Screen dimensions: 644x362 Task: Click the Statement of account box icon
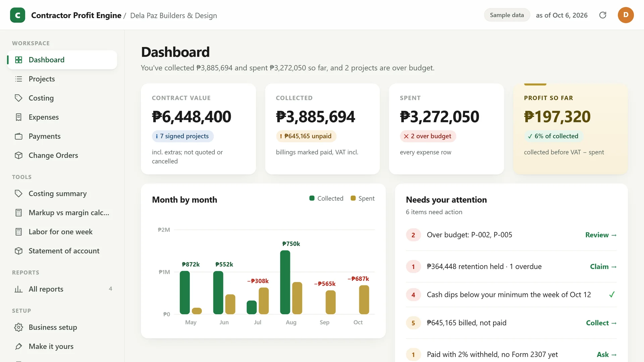tap(19, 251)
